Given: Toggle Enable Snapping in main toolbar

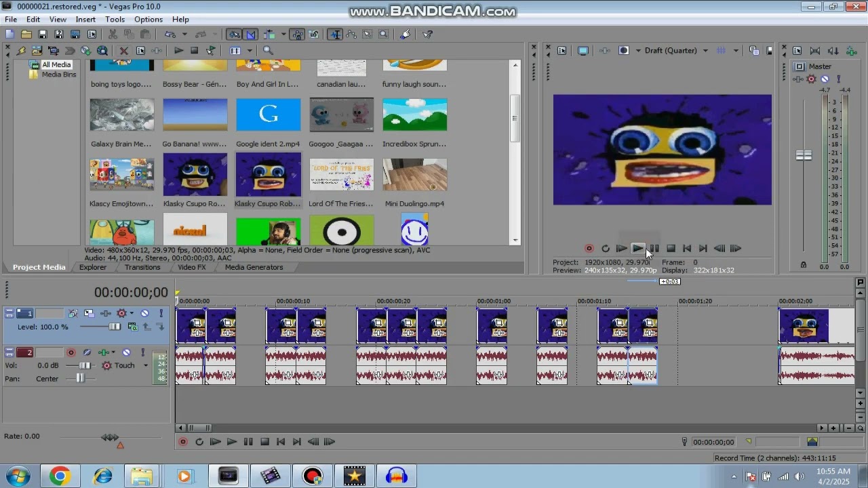Looking at the screenshot, I should [234, 34].
